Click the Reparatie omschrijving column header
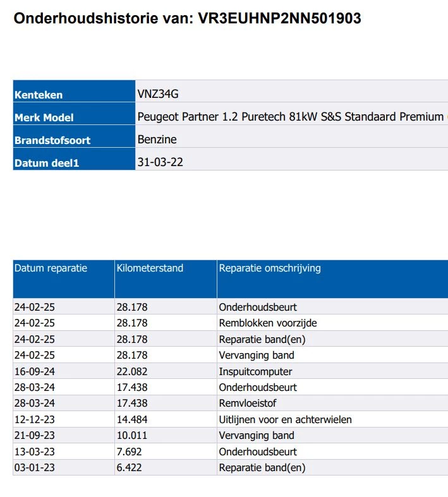Screen dimensions: 448x497 [270, 268]
